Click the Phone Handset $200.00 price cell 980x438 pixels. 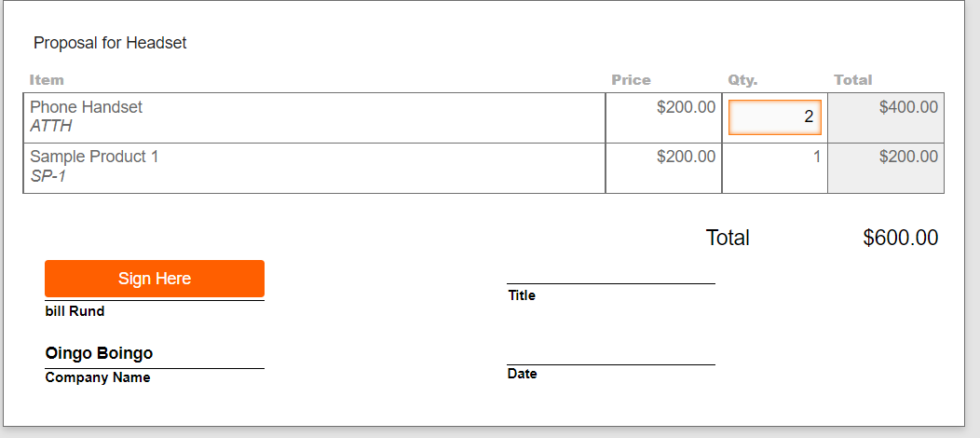664,118
